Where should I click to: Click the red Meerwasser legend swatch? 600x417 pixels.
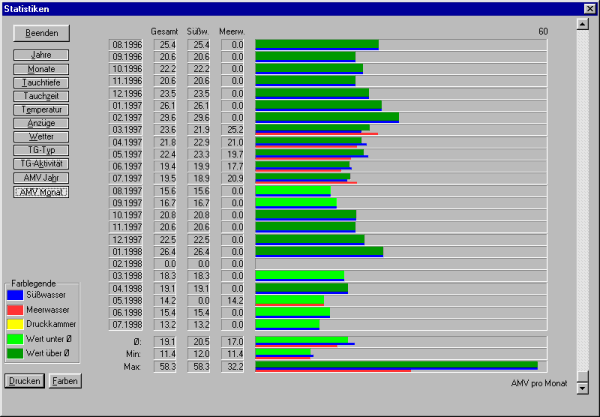tap(14, 311)
